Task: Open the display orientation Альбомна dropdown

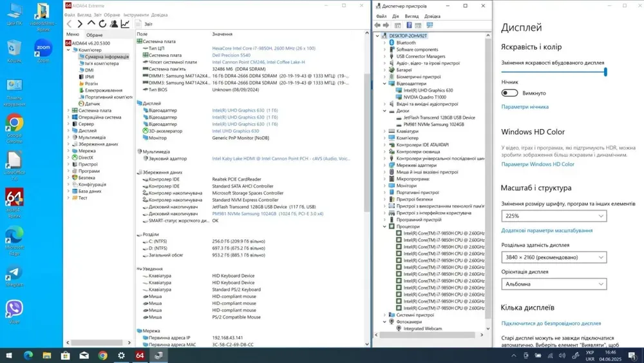Action: pos(554,284)
